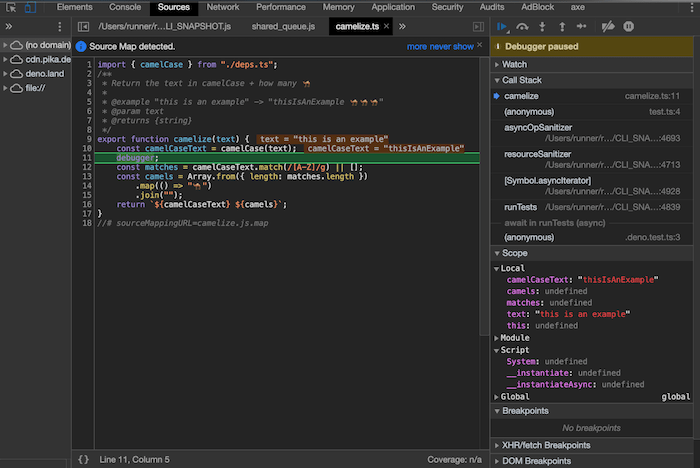Select the CLI_SNAPSHOT.js file tab
The width and height of the screenshot is (700, 468).
click(165, 26)
